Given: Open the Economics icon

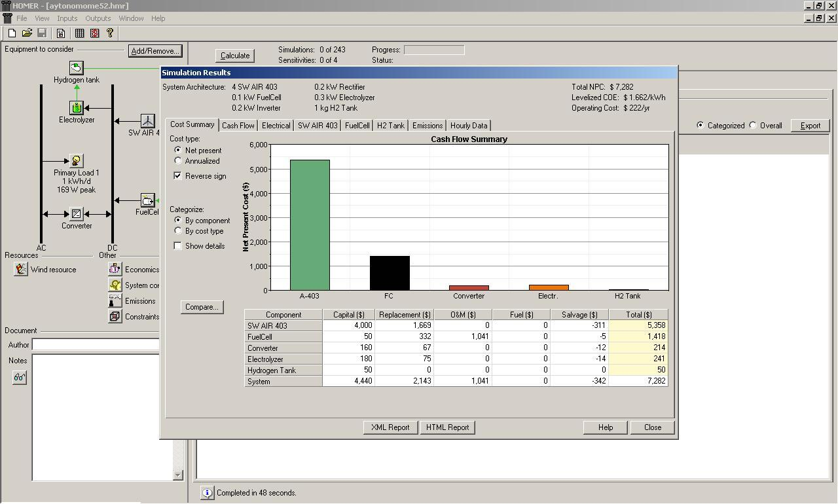Looking at the screenshot, I should pos(115,269).
